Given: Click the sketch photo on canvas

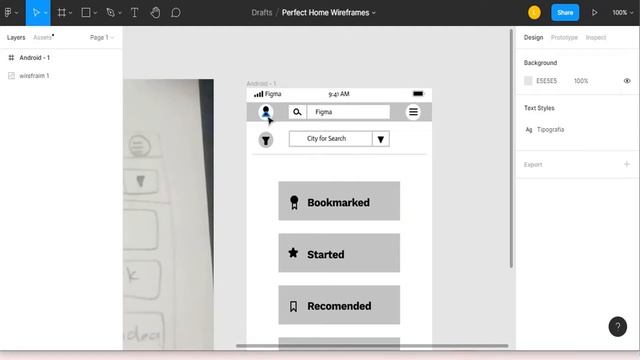Looking at the screenshot, I should 168,214.
